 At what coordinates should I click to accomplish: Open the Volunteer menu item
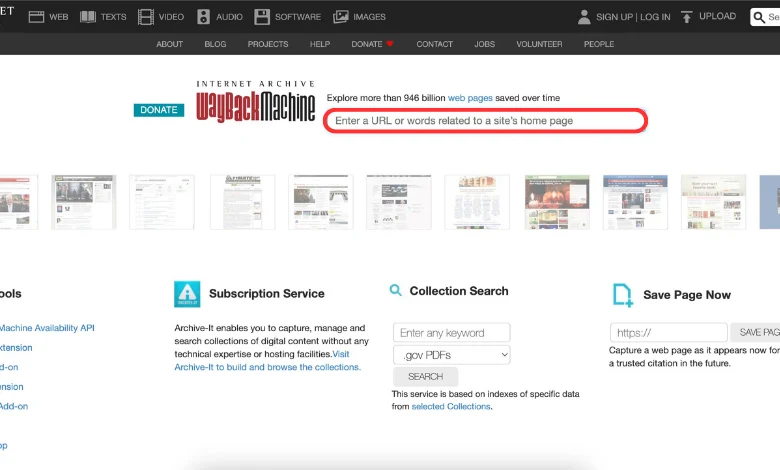(x=539, y=44)
